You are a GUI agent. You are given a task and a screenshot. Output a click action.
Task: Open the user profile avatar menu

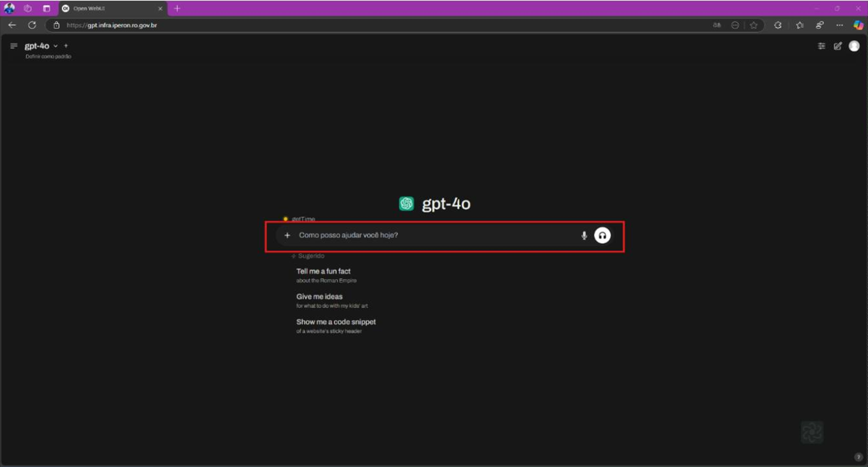click(854, 46)
